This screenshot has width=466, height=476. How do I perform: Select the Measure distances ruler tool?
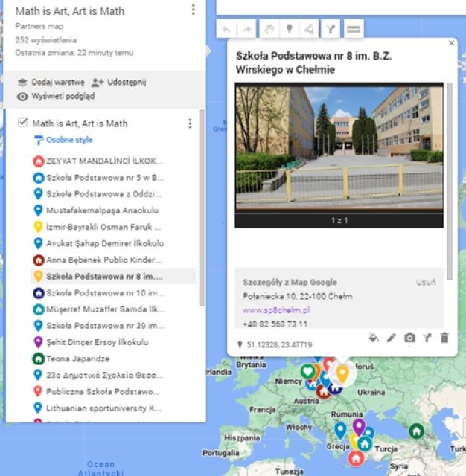coord(354,29)
